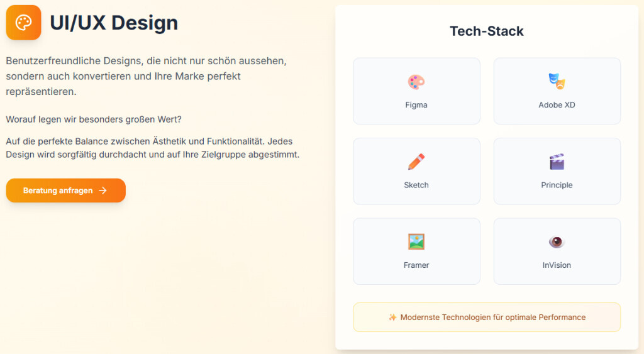The width and height of the screenshot is (644, 354).
Task: Select the Adobe XD label text
Action: pyautogui.click(x=557, y=105)
